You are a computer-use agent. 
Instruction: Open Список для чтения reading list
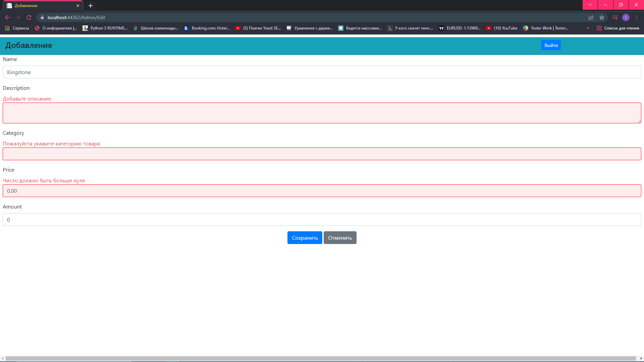(619, 28)
